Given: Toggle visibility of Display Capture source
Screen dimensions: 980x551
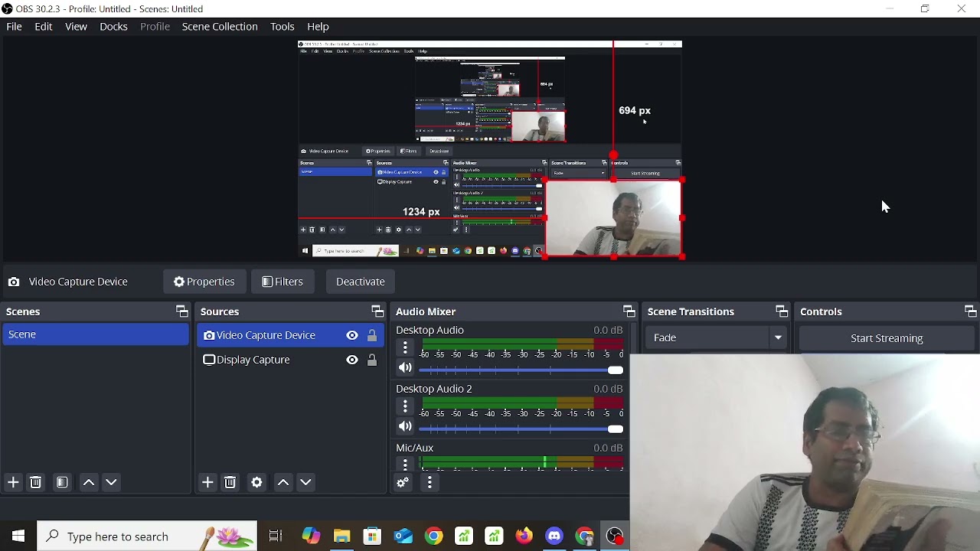Looking at the screenshot, I should (352, 360).
